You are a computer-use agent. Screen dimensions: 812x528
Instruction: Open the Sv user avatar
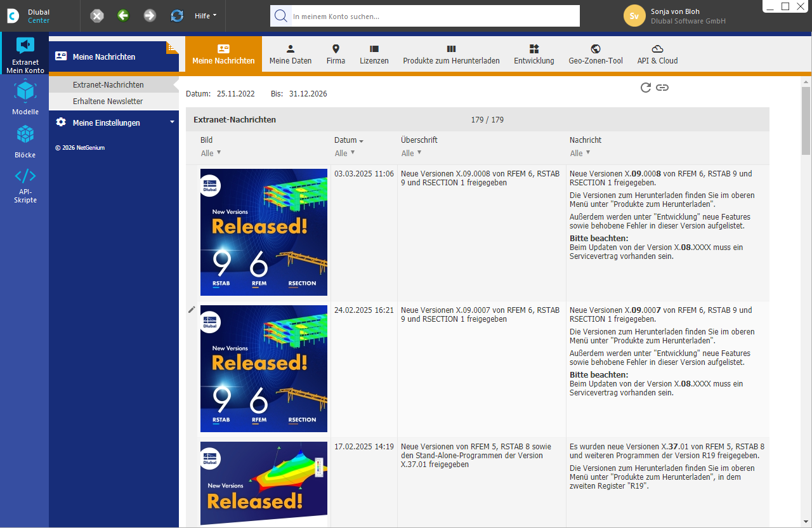(x=634, y=16)
